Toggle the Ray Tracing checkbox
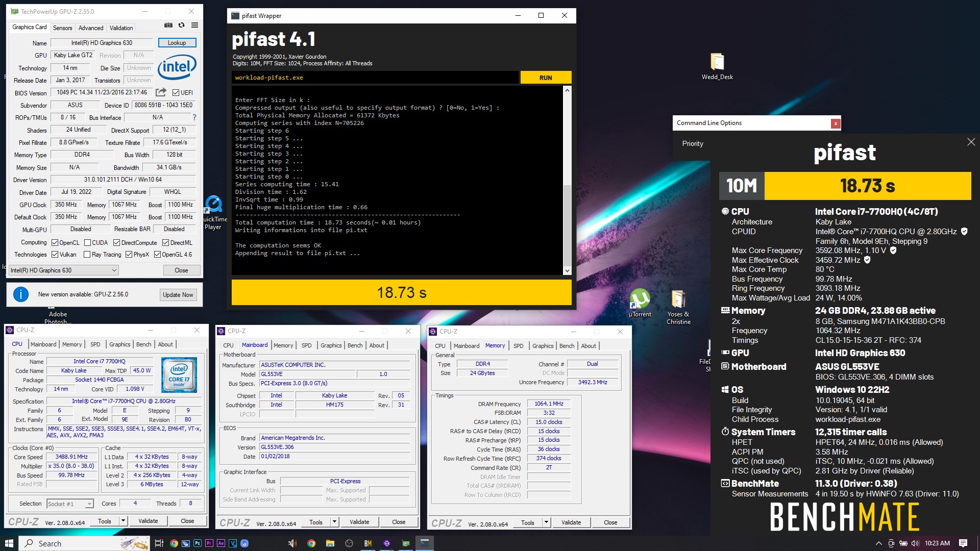The width and height of the screenshot is (980, 551). click(x=87, y=255)
